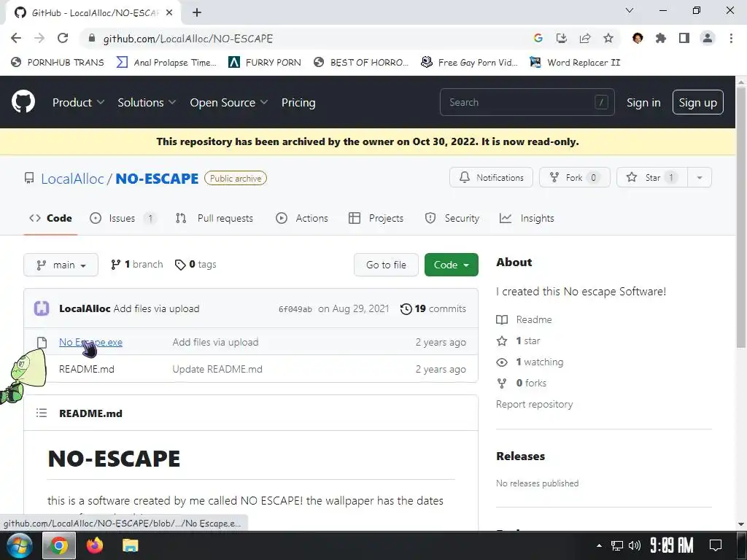Click the install/download icon in address bar

(x=561, y=38)
